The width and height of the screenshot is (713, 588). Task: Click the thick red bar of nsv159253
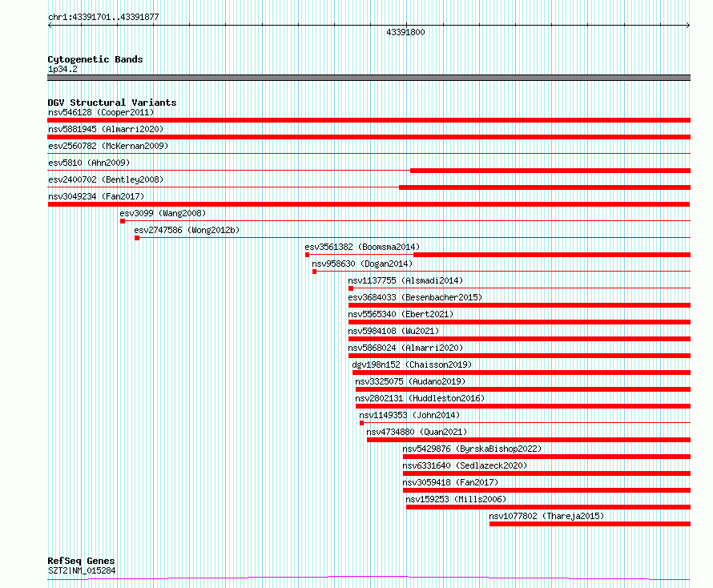tap(549, 507)
